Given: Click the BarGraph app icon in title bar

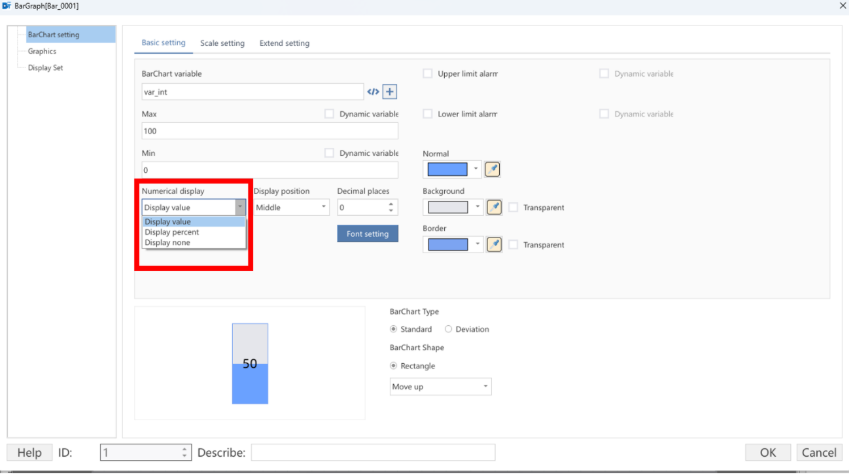Looking at the screenshot, I should (x=6, y=5).
